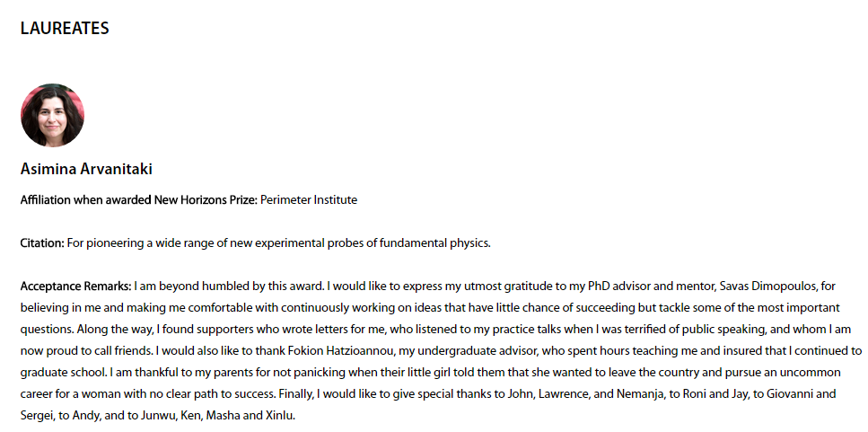The image size is (868, 432).
Task: Click the 'Citation:' label
Action: click(42, 242)
